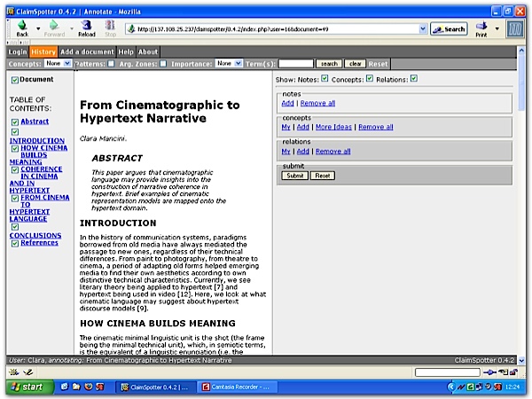This screenshot has width=532, height=399.
Task: Click the Composer pen icon in status bar
Action: pyautogui.click(x=27, y=372)
